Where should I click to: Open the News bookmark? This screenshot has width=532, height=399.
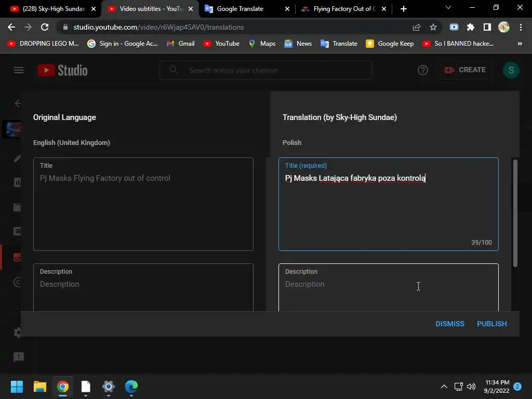[x=298, y=44]
